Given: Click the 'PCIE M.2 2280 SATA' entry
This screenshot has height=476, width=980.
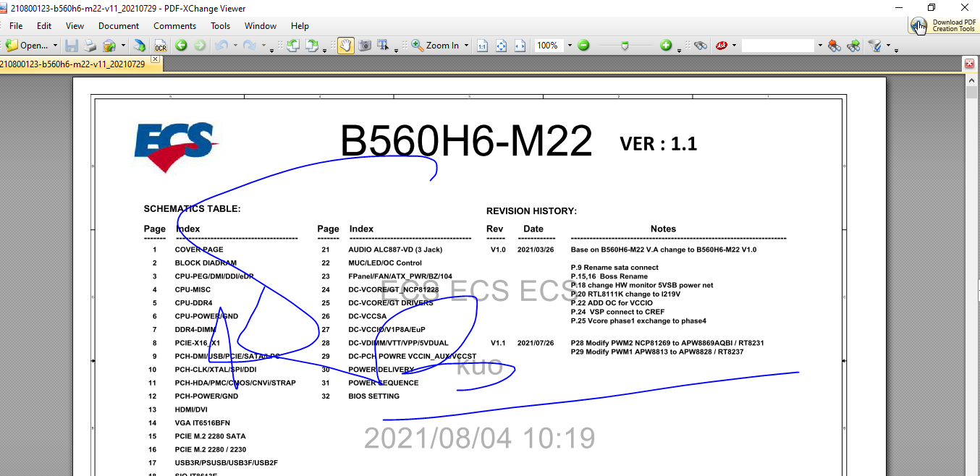Looking at the screenshot, I should point(210,436).
